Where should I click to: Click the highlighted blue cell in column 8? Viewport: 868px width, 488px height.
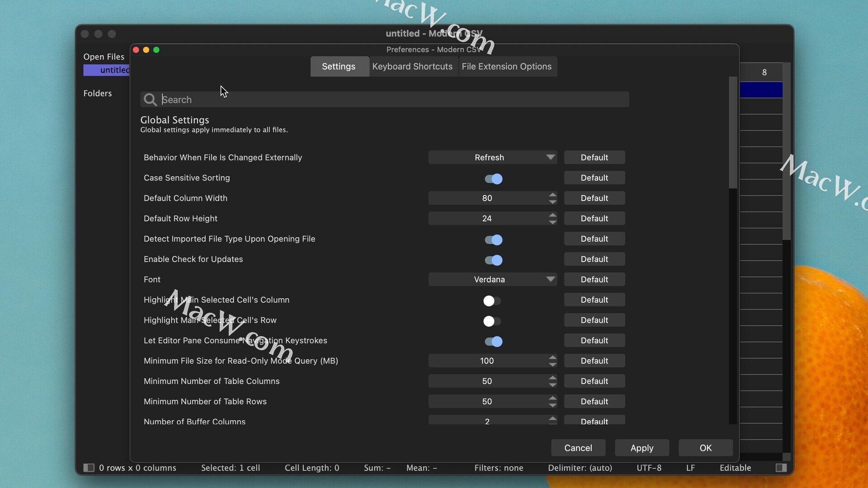(x=761, y=90)
